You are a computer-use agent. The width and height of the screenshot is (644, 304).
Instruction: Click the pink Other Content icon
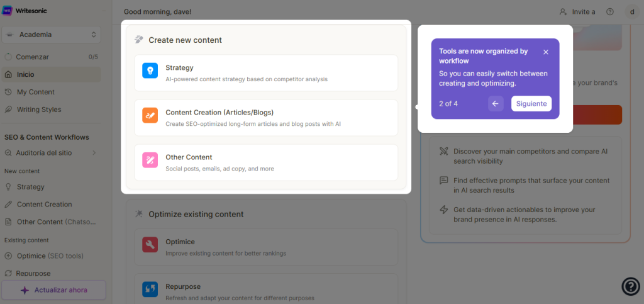click(150, 160)
